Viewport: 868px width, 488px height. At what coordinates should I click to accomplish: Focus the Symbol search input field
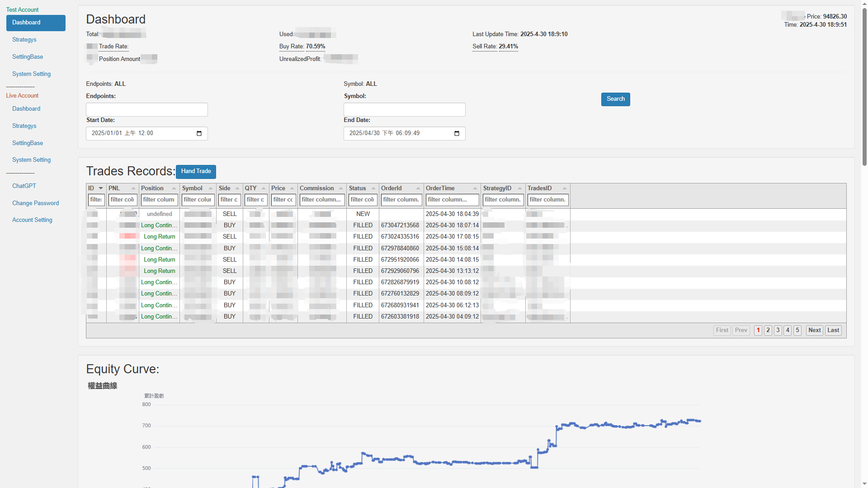tap(405, 110)
